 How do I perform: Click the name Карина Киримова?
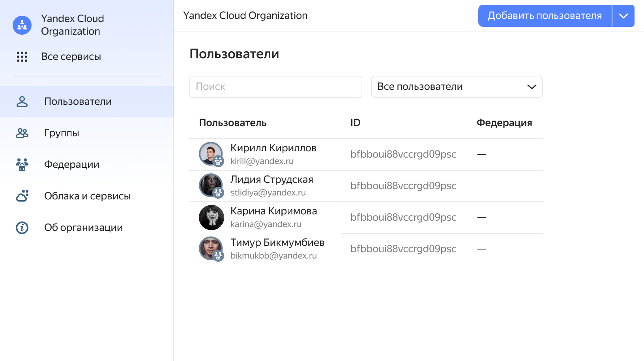[x=274, y=211]
